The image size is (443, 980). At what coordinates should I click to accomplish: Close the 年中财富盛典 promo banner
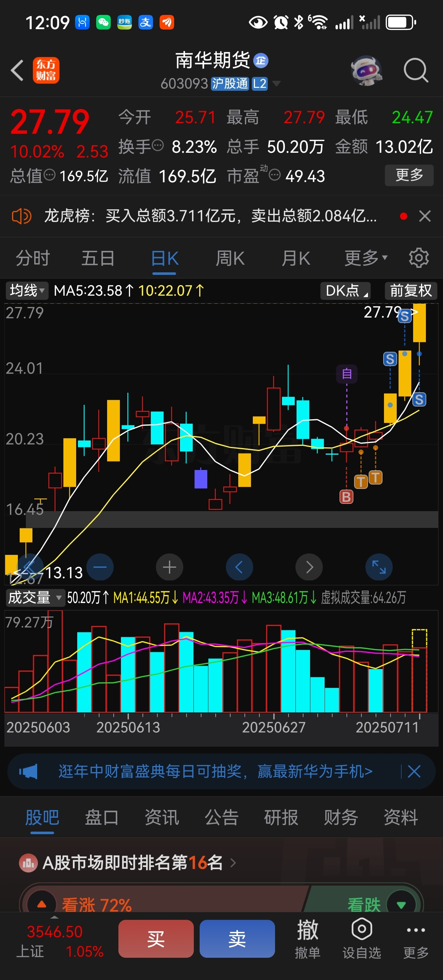414,772
